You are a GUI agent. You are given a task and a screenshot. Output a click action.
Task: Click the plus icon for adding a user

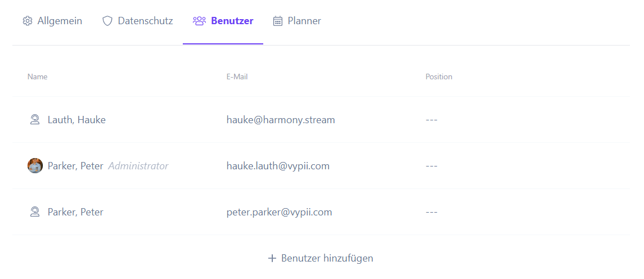(x=272, y=258)
